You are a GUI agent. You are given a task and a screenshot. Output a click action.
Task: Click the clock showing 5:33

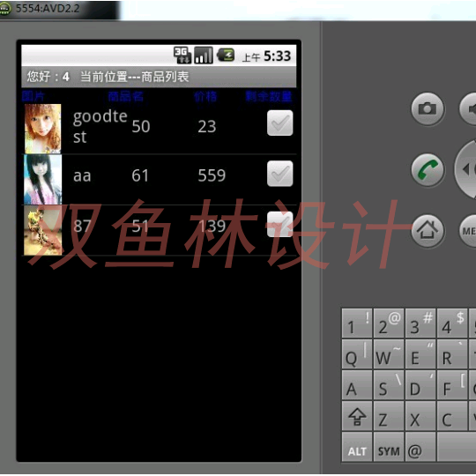pos(277,56)
